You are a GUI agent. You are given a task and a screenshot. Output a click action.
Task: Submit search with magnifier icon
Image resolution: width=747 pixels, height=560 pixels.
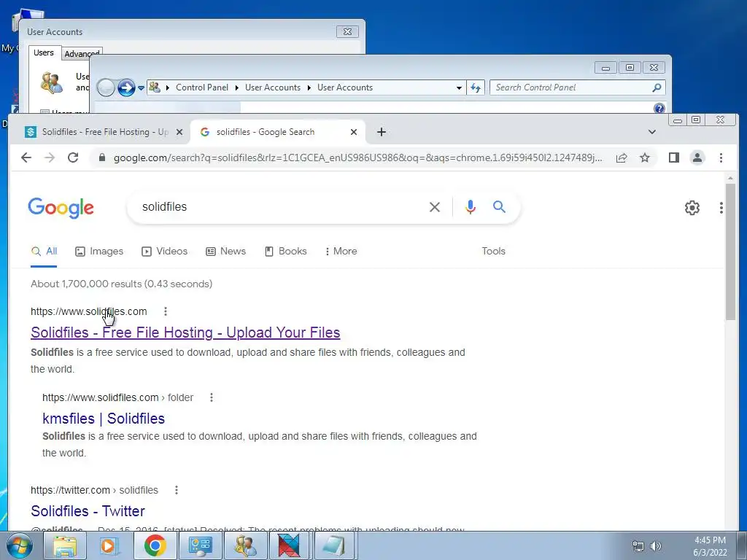[499, 206]
